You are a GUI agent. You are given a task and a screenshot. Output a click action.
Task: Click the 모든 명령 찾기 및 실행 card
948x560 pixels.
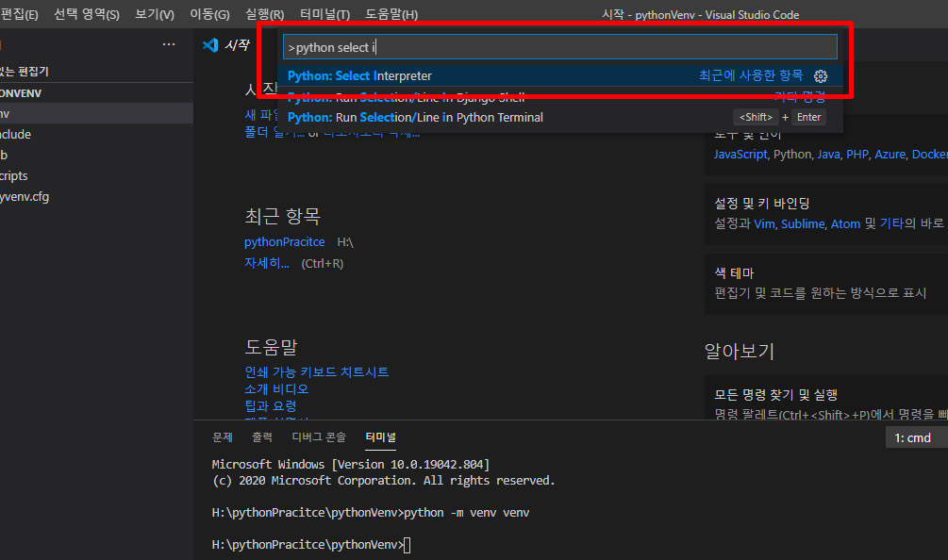(x=826, y=398)
